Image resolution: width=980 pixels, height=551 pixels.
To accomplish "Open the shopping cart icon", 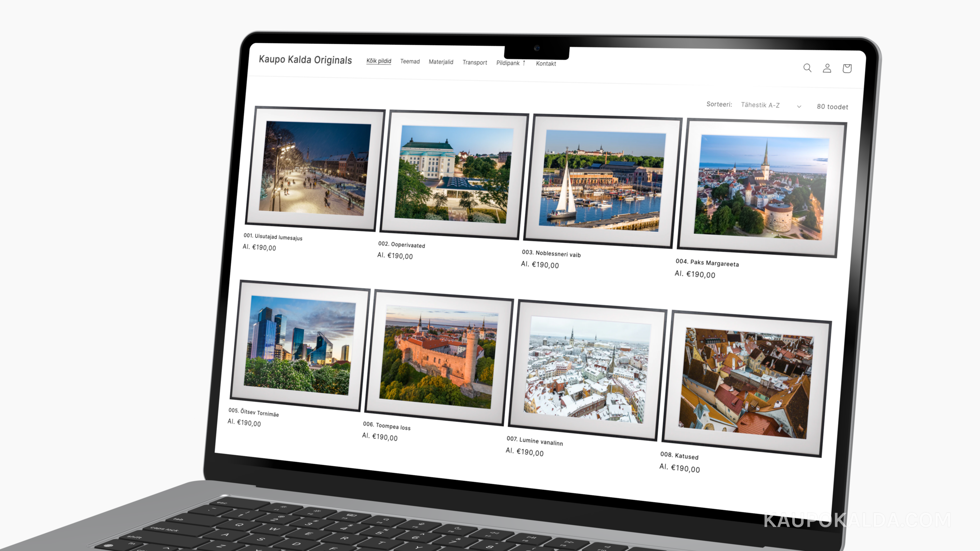I will pos(847,69).
